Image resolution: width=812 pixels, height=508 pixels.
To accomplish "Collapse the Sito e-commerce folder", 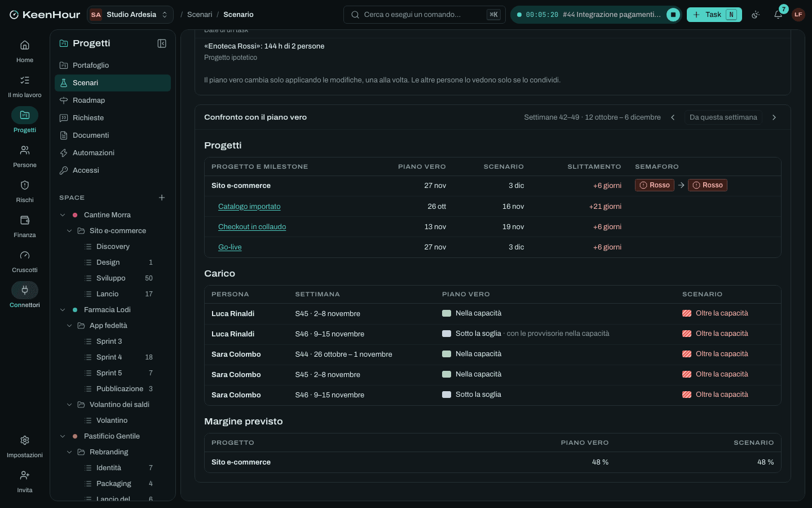I will (x=69, y=231).
